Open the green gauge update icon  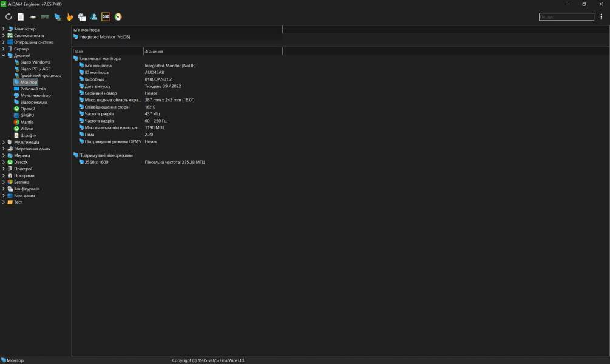point(118,17)
